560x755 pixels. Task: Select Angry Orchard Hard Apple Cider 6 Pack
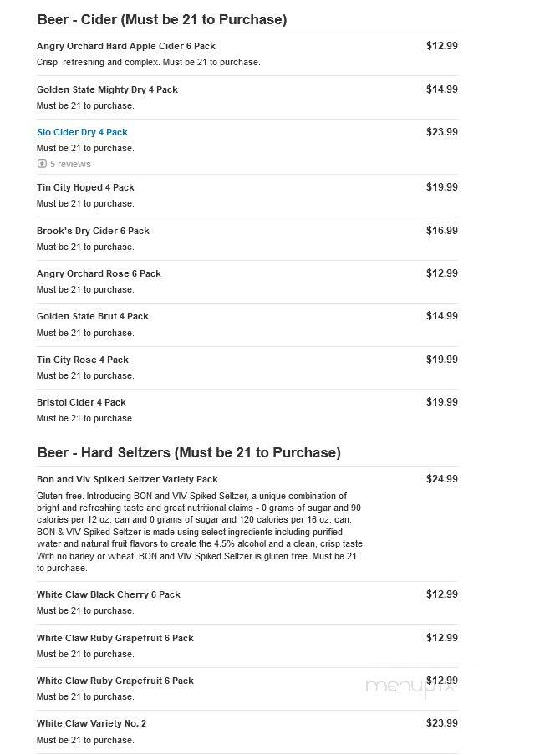(126, 46)
